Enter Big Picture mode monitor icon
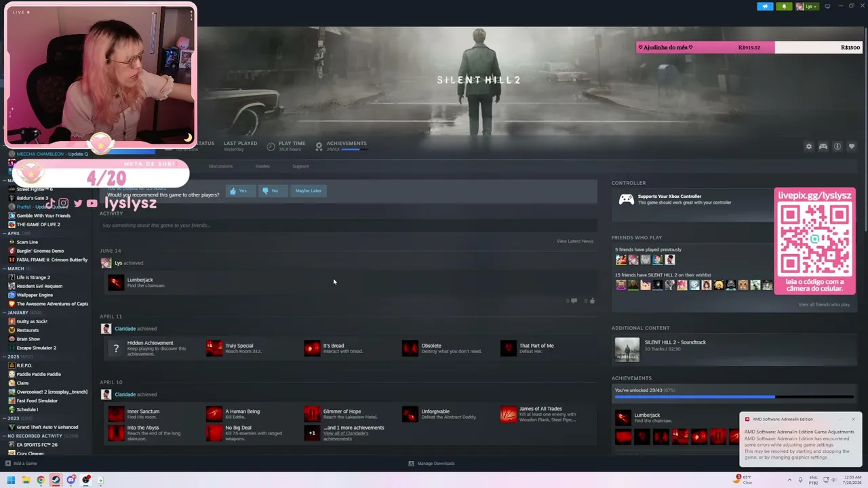The height and width of the screenshot is (488, 868). [827, 6]
